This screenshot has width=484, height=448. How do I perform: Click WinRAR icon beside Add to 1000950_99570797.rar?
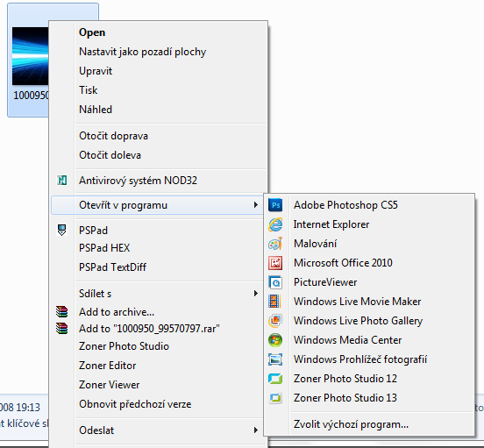61,328
